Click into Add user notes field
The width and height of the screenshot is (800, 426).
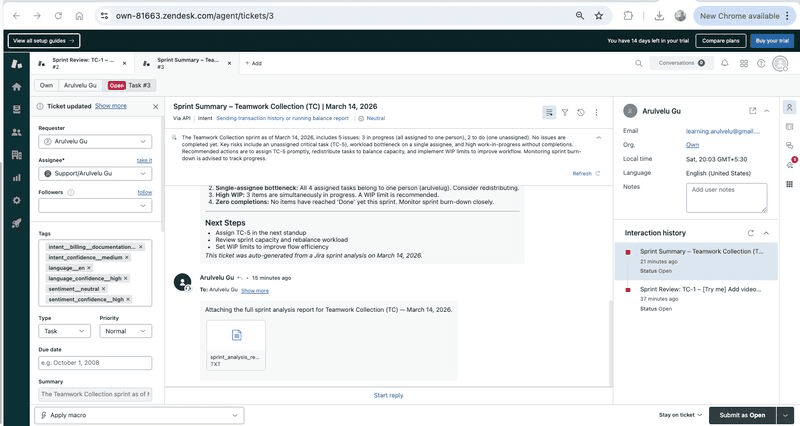pyautogui.click(x=727, y=198)
